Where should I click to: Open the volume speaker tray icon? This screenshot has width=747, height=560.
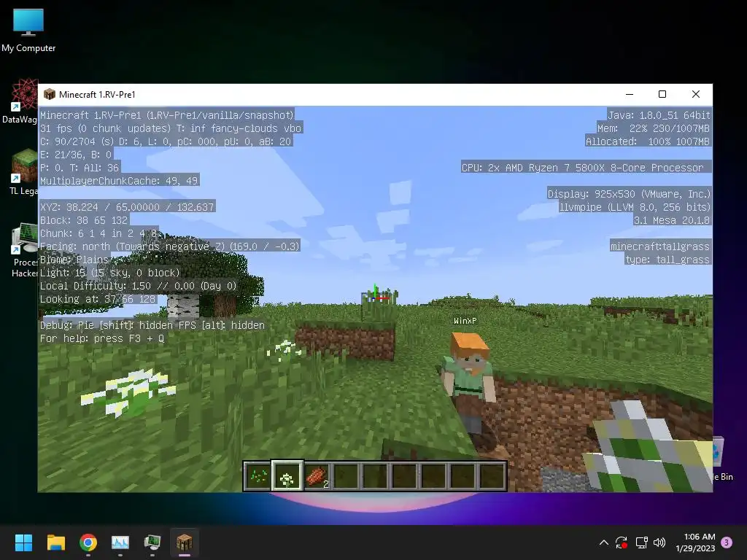click(x=659, y=542)
